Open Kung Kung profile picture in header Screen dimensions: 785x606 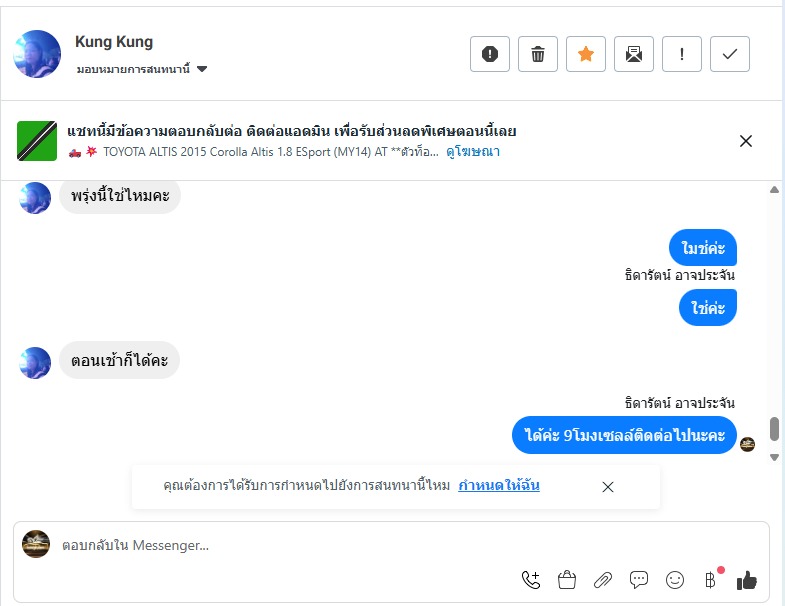pyautogui.click(x=36, y=54)
